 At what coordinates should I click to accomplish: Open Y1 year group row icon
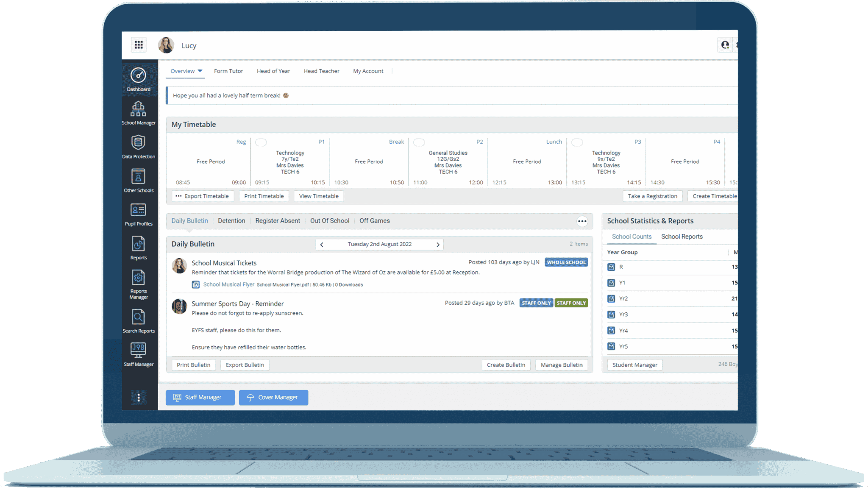pyautogui.click(x=611, y=283)
